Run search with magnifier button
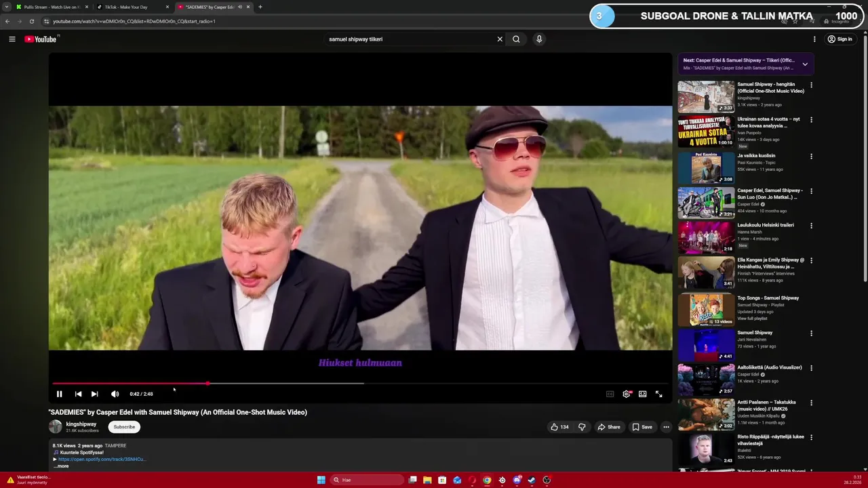This screenshot has width=868, height=488. point(516,39)
